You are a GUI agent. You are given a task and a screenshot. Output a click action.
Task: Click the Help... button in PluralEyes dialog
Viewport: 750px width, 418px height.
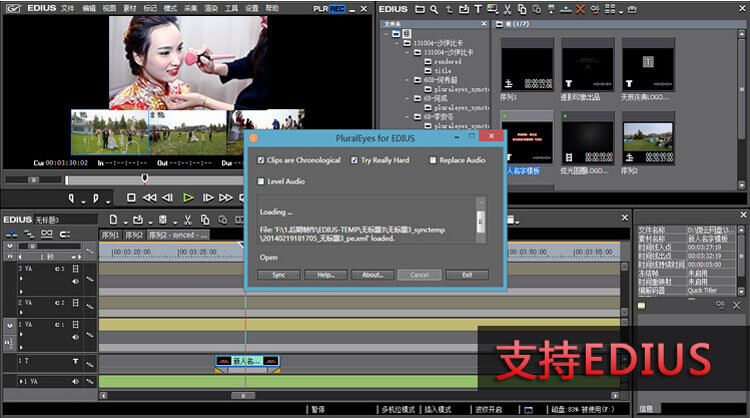pyautogui.click(x=326, y=275)
